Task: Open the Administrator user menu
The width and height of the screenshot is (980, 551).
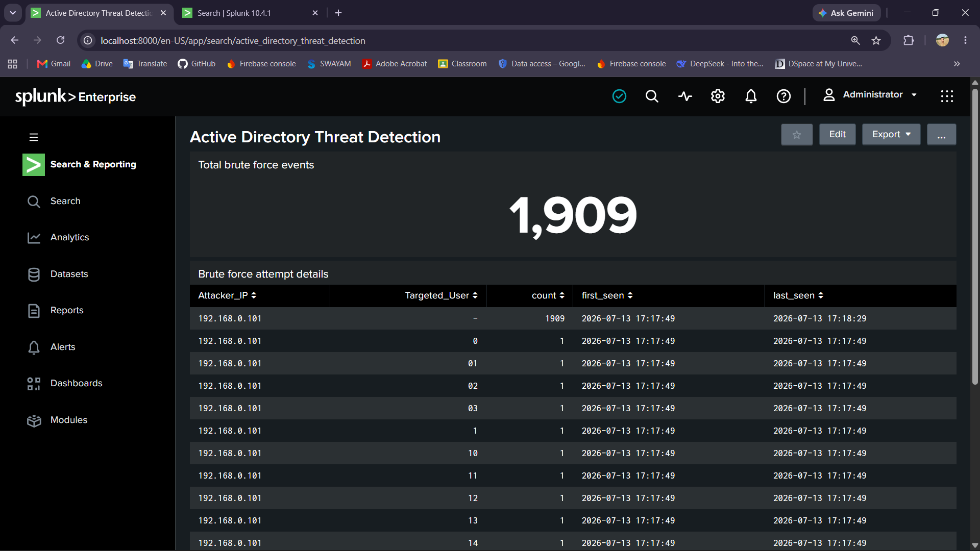Action: tap(870, 95)
